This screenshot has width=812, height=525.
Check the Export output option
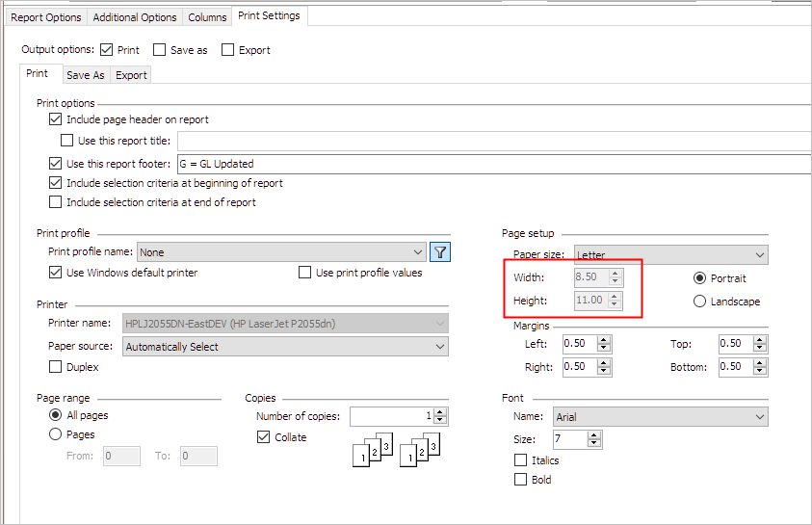(x=228, y=50)
